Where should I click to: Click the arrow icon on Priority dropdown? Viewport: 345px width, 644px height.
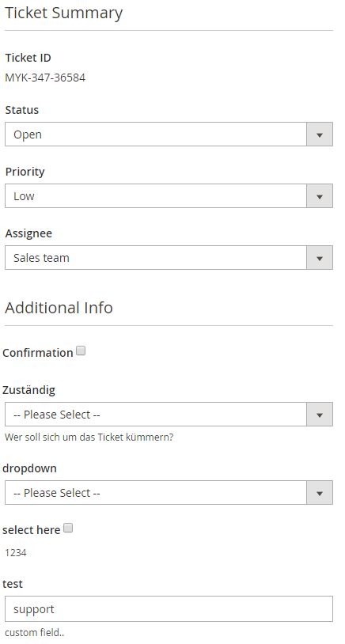(x=320, y=196)
